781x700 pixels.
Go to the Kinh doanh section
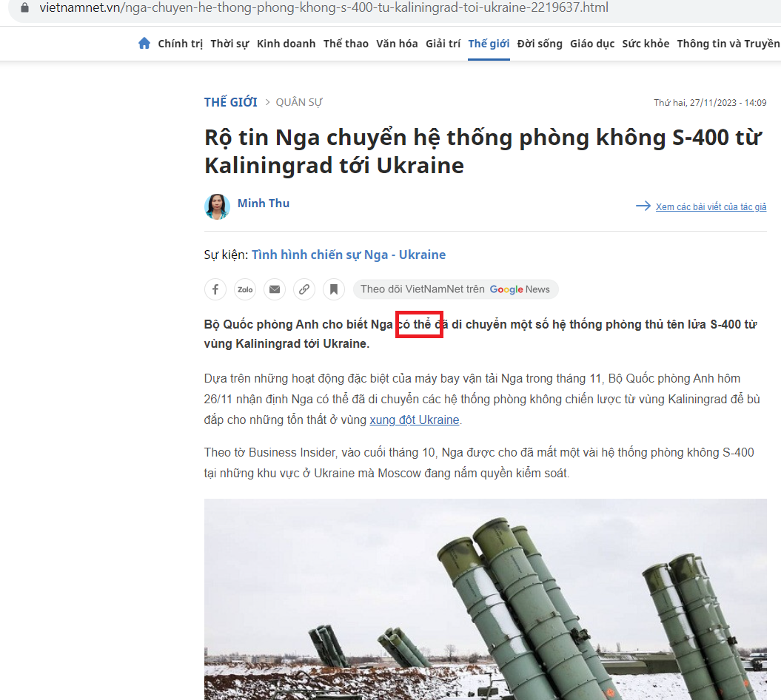click(286, 44)
